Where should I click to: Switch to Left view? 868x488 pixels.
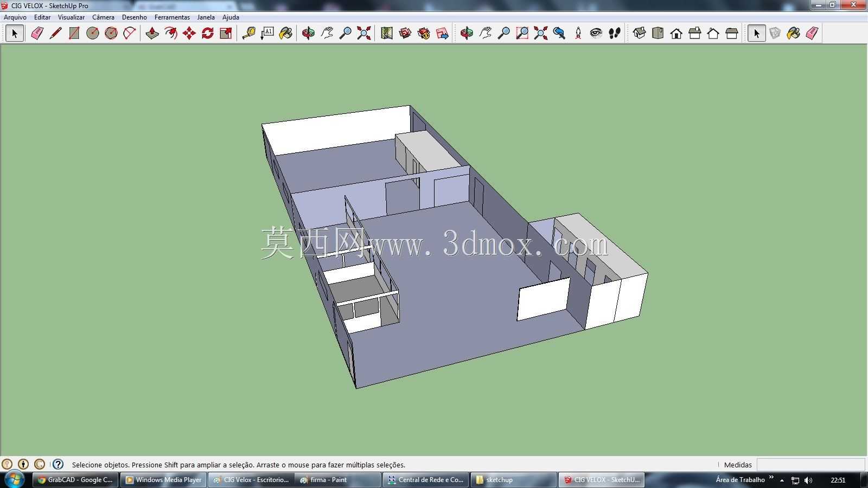(x=731, y=34)
